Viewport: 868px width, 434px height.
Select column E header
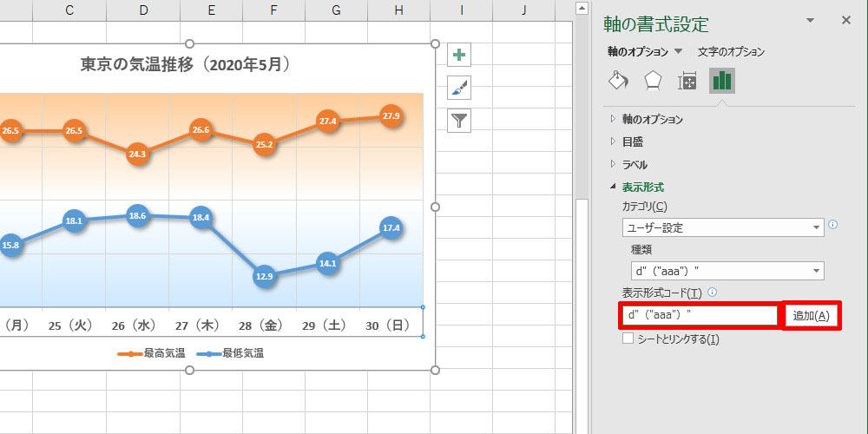(212, 10)
